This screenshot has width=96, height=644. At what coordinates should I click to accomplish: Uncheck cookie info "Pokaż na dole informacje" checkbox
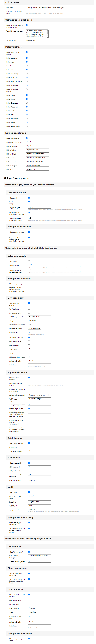[x=27, y=25]
